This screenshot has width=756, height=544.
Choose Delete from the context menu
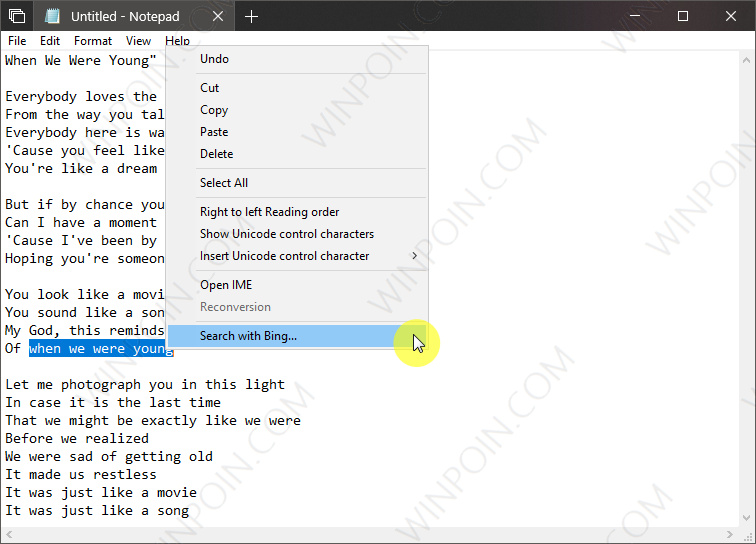[297, 154]
